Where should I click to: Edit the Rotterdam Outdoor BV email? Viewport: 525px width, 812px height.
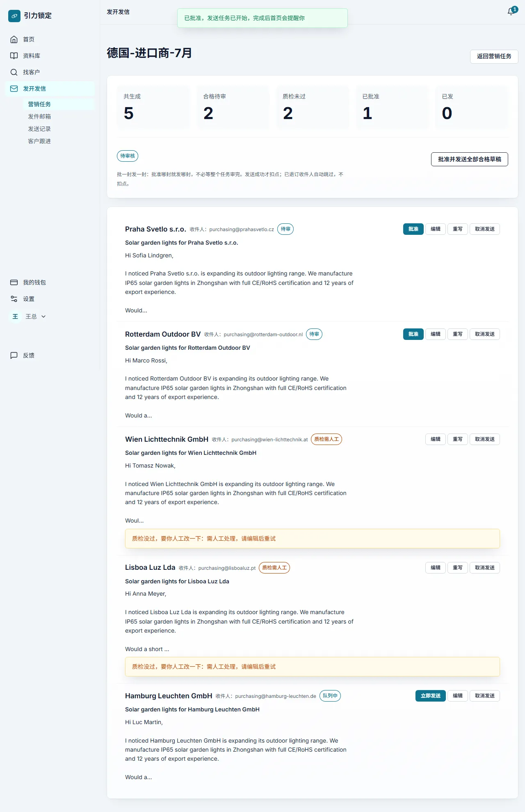pos(436,334)
